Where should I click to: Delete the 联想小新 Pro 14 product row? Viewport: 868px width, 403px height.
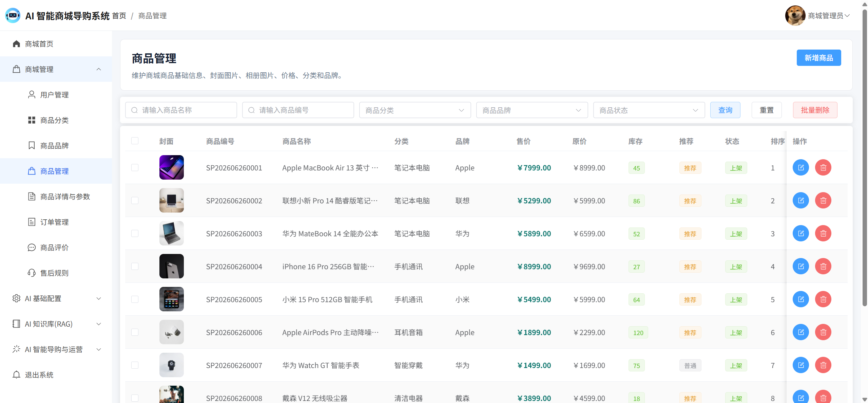pyautogui.click(x=823, y=201)
